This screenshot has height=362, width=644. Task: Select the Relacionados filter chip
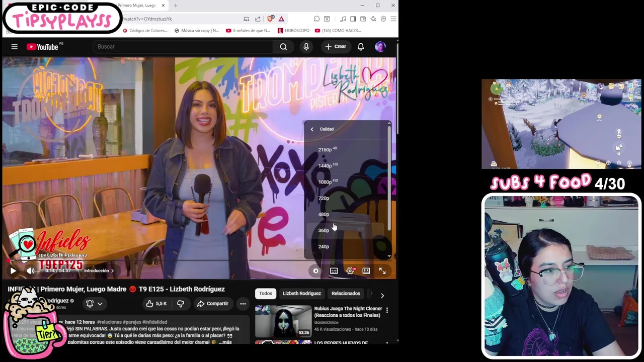click(346, 294)
